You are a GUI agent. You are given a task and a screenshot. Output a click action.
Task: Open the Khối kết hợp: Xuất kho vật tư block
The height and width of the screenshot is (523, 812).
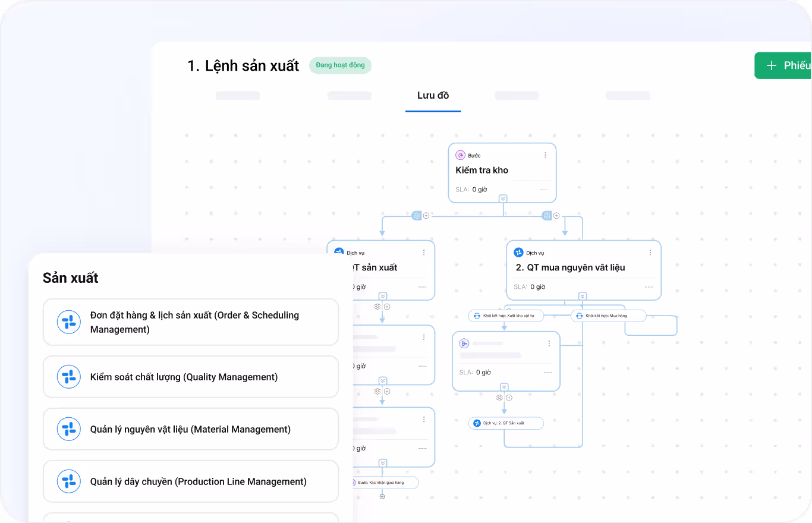point(506,316)
